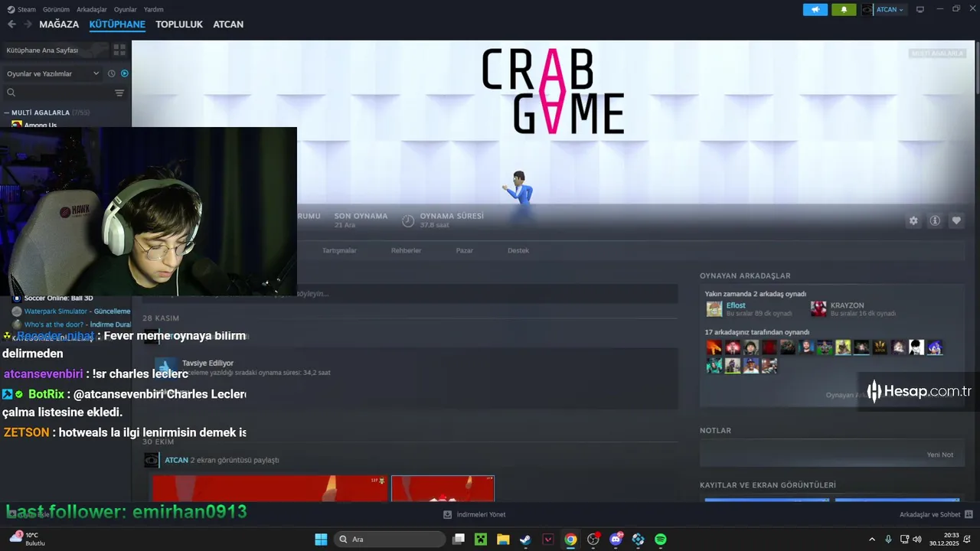Open the Oyunlar menu
This screenshot has width=980, height=551.
[126, 9]
